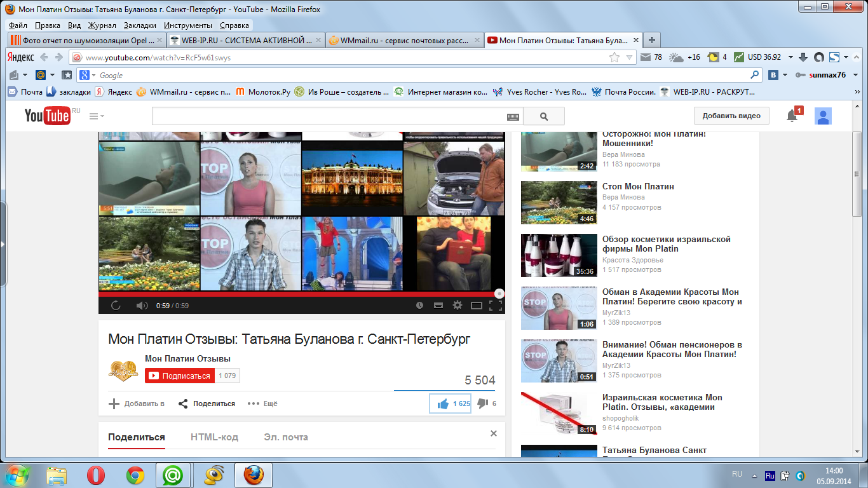This screenshot has height=488, width=868.
Task: Click the YouTube logo
Action: (x=48, y=116)
